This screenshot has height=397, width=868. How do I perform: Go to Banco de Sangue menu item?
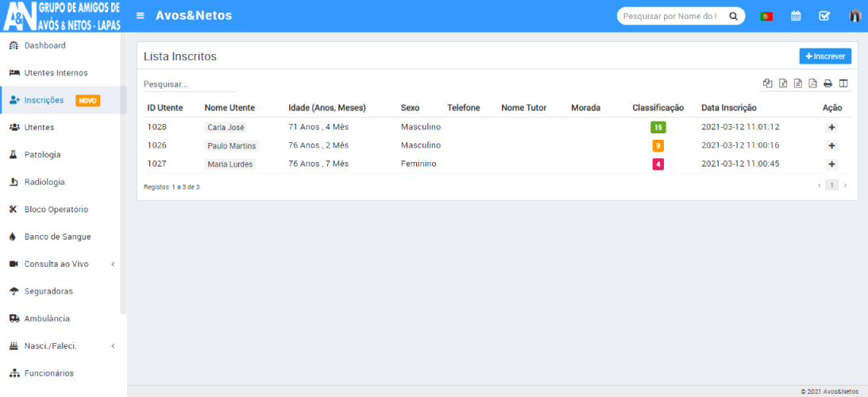point(57,237)
